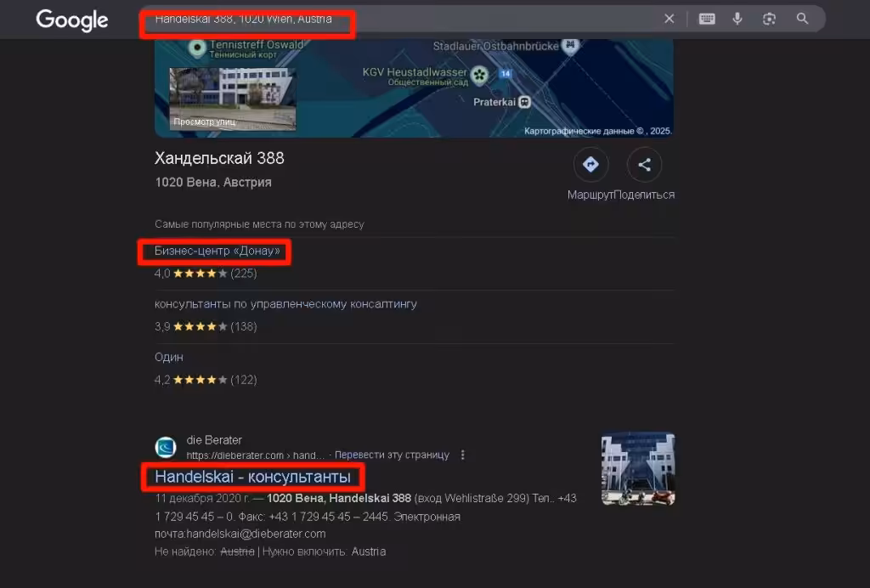Open Google Lens image search icon

pyautogui.click(x=769, y=19)
